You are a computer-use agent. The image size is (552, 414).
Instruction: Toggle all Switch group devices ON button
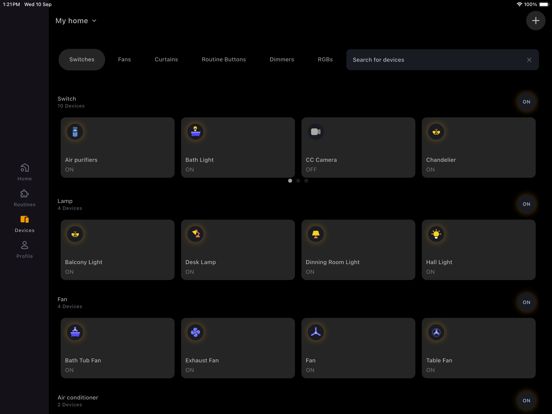point(526,102)
